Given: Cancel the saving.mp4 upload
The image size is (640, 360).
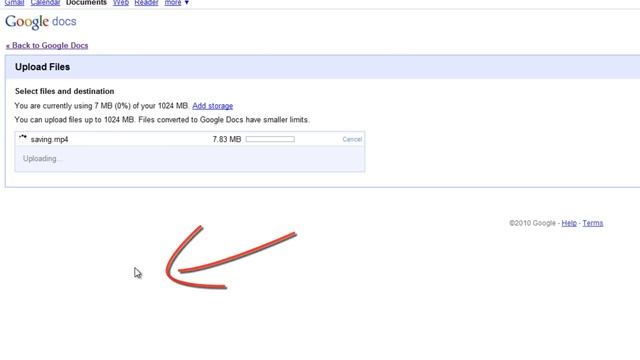Looking at the screenshot, I should [352, 139].
